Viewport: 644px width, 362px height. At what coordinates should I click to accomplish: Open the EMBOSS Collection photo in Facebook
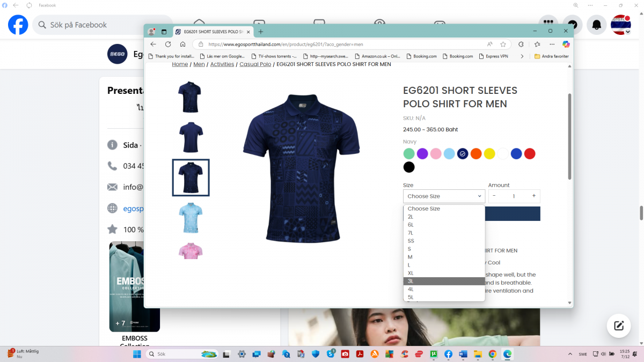[x=135, y=287]
